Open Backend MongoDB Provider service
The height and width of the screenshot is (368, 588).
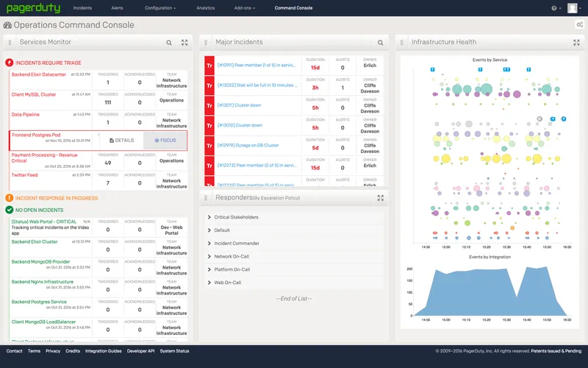click(x=40, y=262)
